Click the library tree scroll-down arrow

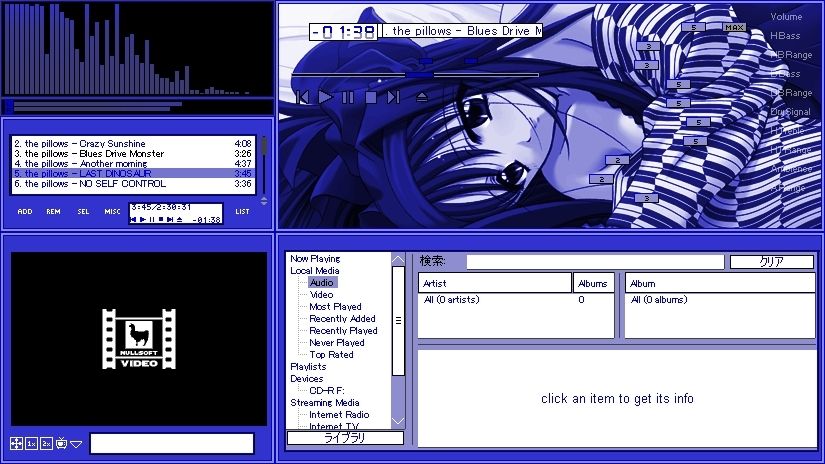click(x=398, y=421)
